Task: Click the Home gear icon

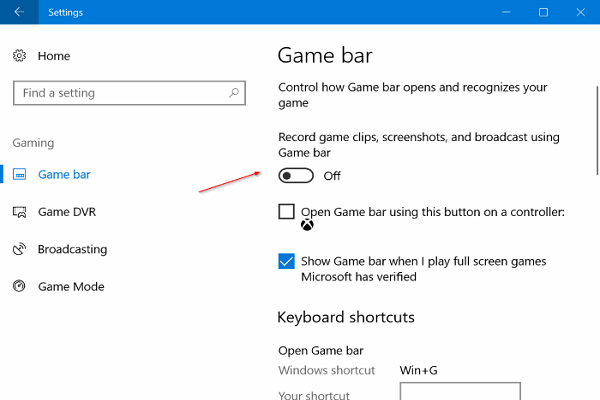Action: click(x=19, y=56)
